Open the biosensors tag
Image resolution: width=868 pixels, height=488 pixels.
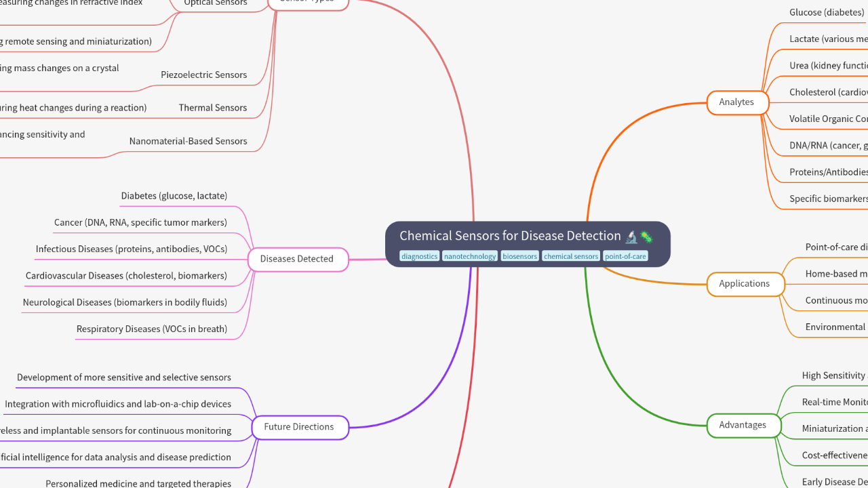click(x=520, y=256)
